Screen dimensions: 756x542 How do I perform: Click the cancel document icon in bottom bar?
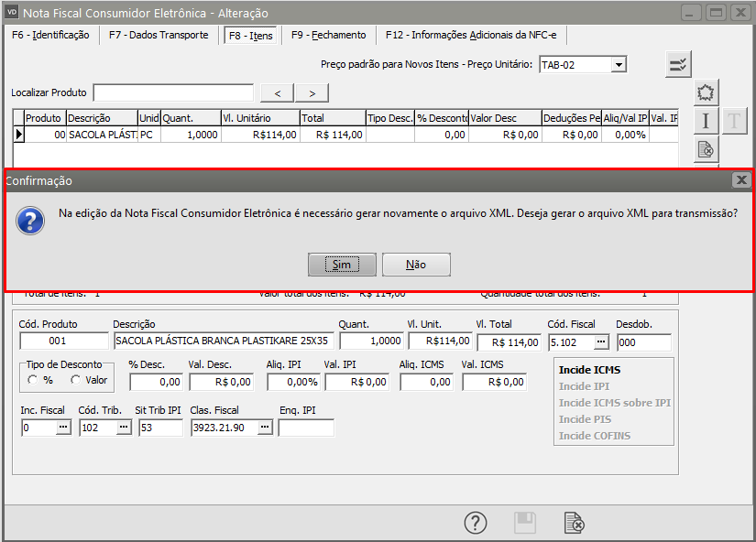click(574, 523)
